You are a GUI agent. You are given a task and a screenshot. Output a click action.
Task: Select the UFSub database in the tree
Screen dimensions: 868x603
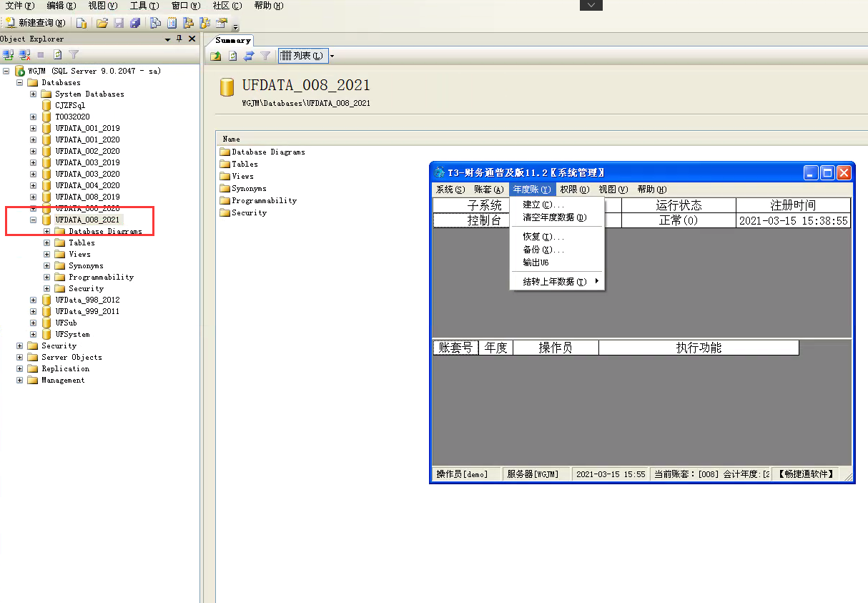(x=66, y=323)
